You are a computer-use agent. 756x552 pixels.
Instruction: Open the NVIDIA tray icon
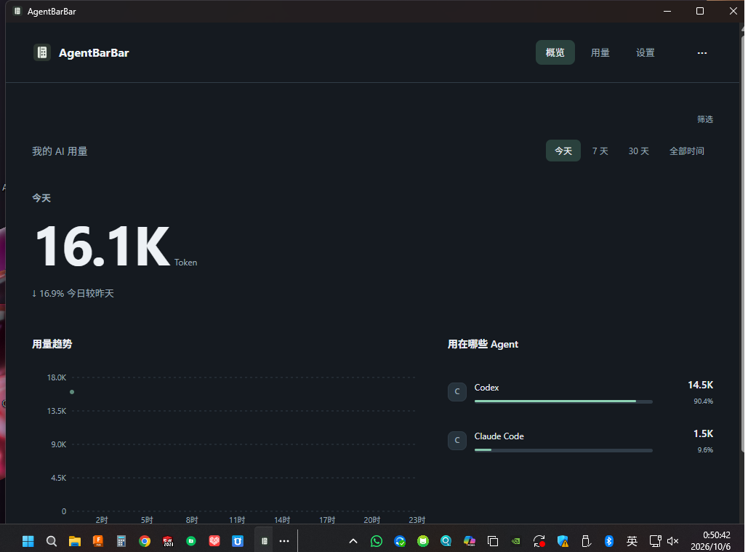[x=516, y=541]
